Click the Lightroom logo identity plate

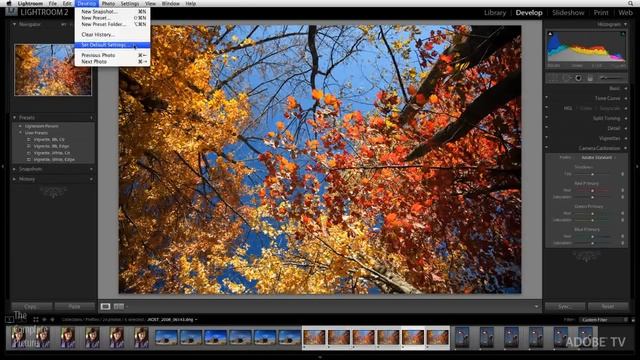click(38, 12)
